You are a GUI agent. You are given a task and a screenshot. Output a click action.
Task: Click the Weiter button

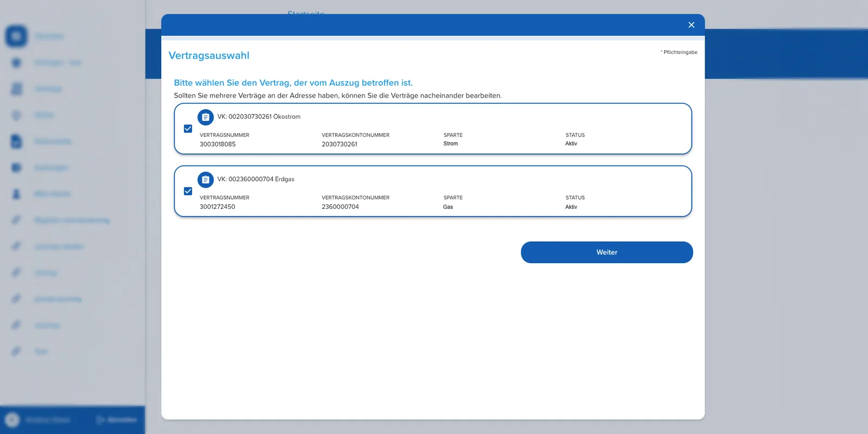607,252
